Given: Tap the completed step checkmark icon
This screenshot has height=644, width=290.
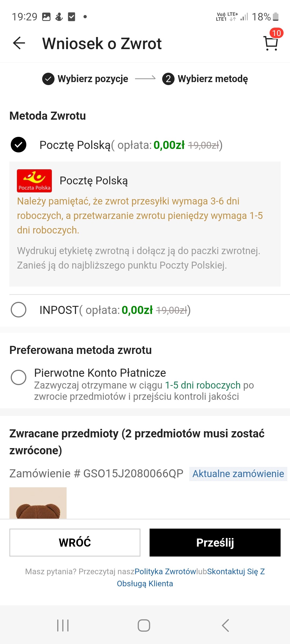Looking at the screenshot, I should pos(48,79).
